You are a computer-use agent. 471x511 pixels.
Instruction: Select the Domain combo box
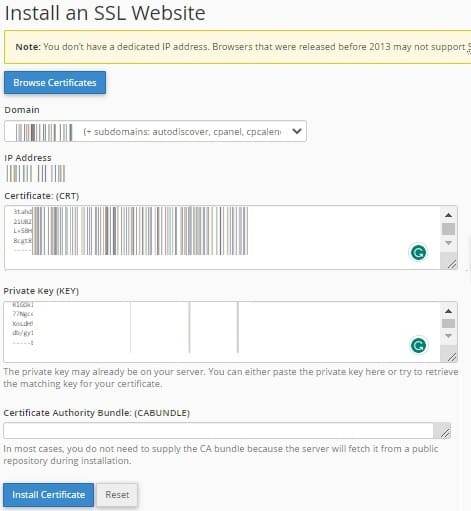click(x=155, y=131)
